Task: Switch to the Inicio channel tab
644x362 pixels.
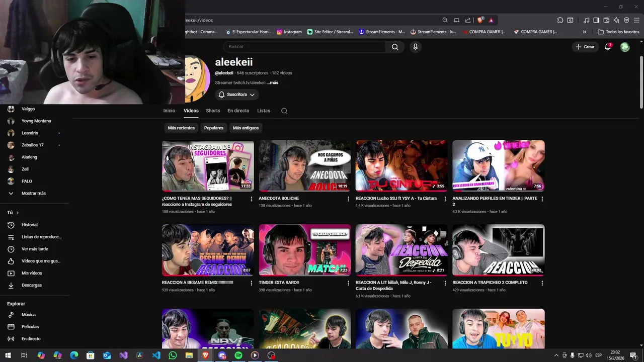Action: point(169,111)
